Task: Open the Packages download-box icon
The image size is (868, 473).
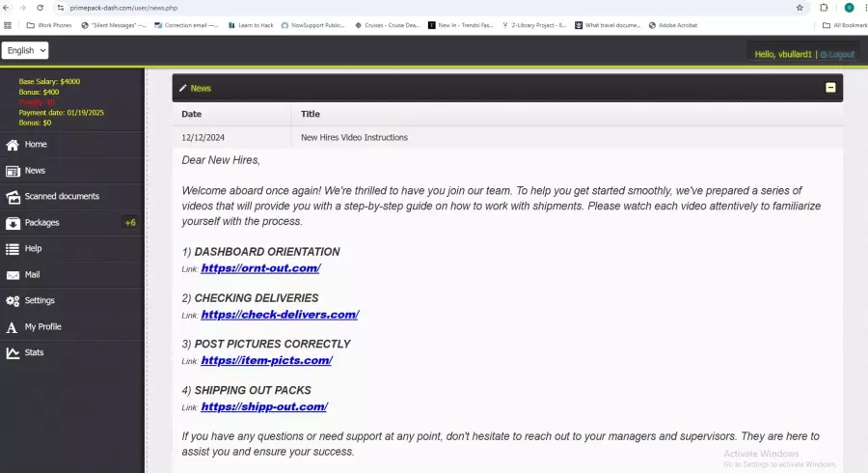Action: [x=13, y=223]
